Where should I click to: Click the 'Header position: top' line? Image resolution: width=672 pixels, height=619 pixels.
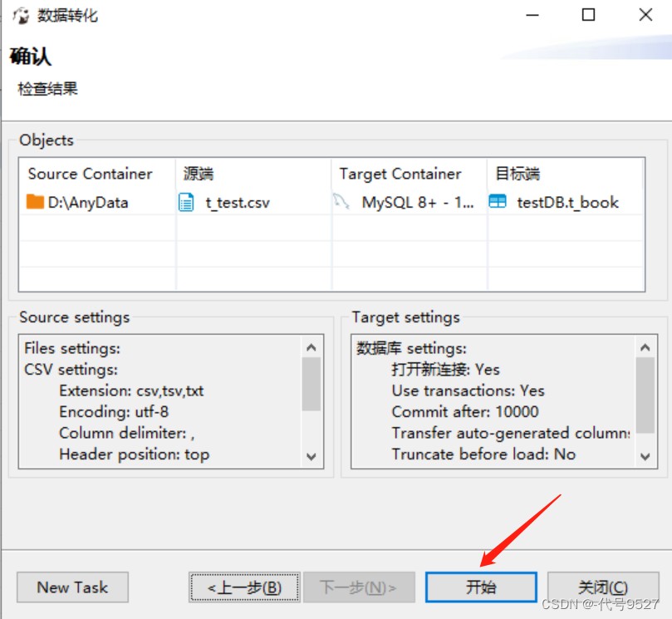pos(134,454)
